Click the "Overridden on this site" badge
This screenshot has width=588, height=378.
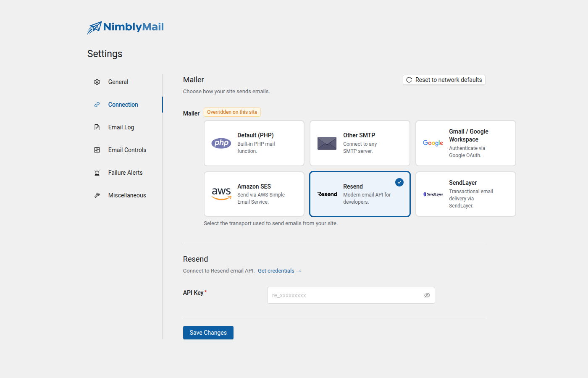pyautogui.click(x=232, y=112)
